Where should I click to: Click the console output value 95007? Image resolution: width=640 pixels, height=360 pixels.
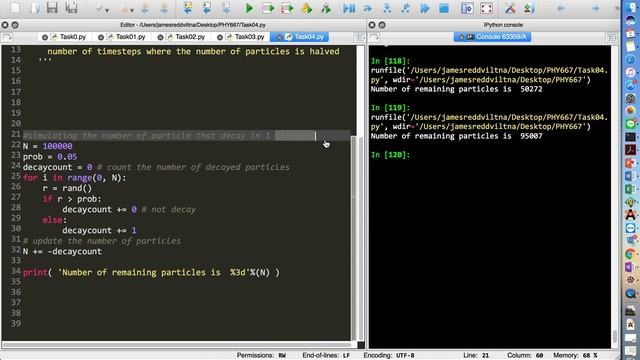click(x=531, y=136)
